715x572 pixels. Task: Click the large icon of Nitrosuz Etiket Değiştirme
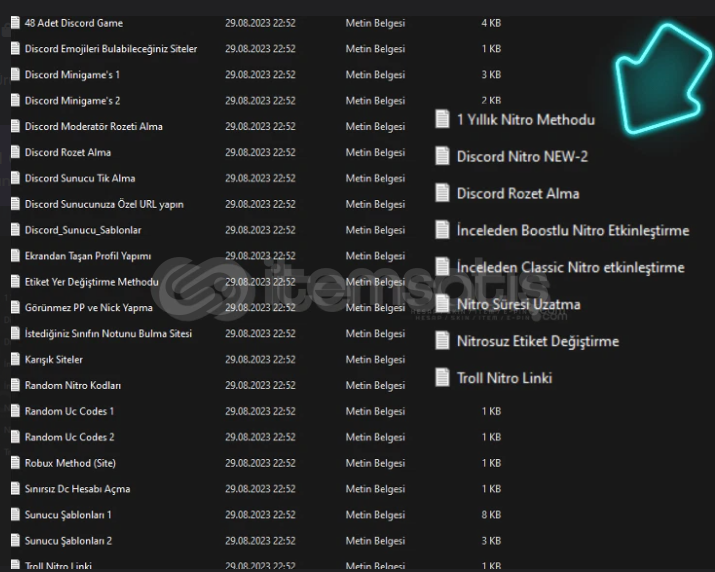click(442, 341)
